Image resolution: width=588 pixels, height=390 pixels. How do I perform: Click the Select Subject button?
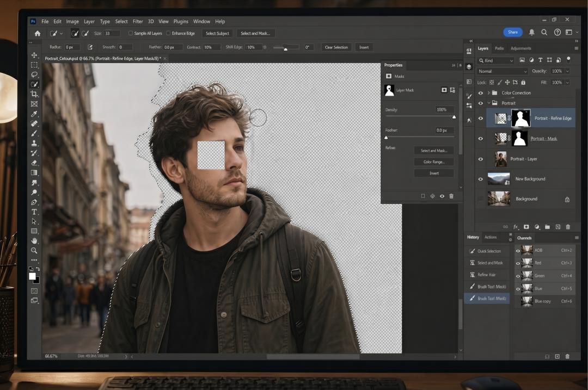217,33
